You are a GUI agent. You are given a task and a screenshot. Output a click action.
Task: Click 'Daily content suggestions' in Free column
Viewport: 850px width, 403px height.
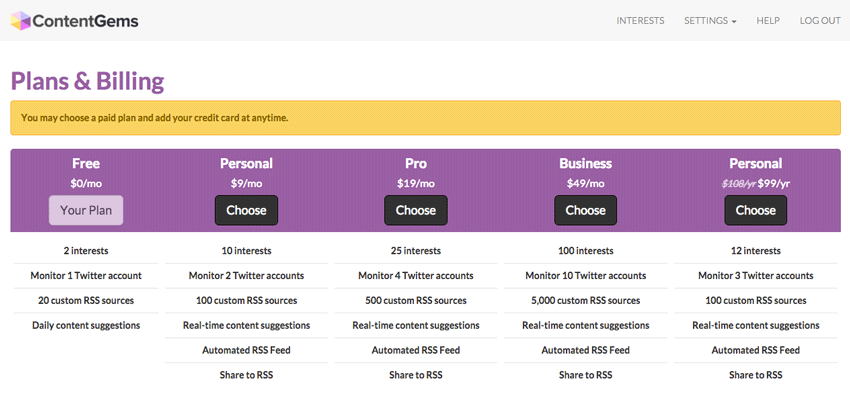click(86, 325)
